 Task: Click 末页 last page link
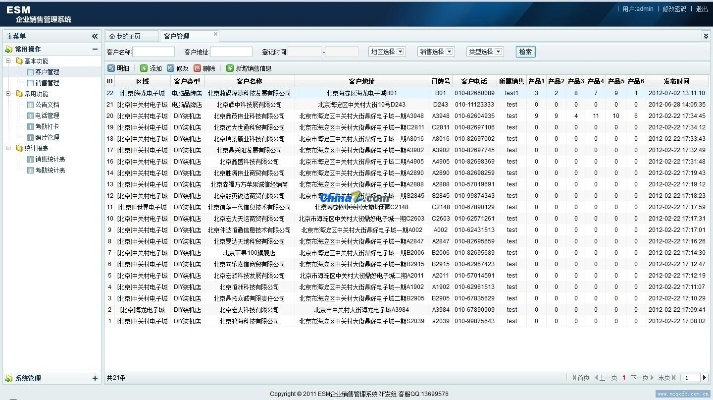coord(667,378)
